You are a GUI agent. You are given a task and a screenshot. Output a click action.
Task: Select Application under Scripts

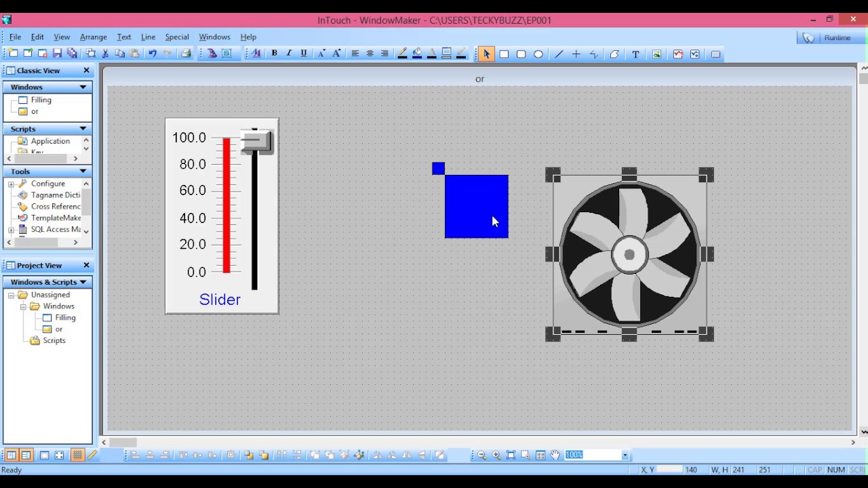tap(50, 142)
